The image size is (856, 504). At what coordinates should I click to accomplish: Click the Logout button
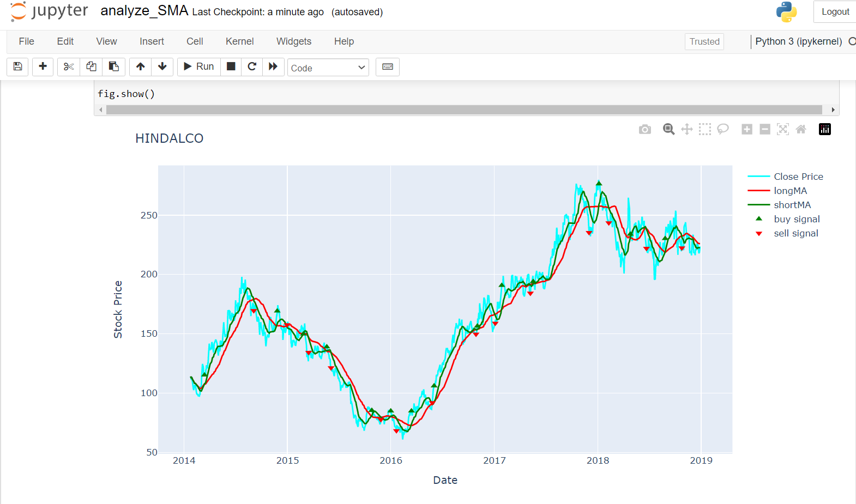tap(835, 12)
